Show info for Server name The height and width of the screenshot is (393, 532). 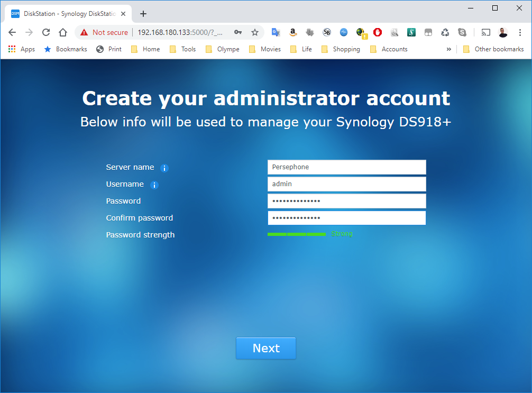[x=164, y=168]
